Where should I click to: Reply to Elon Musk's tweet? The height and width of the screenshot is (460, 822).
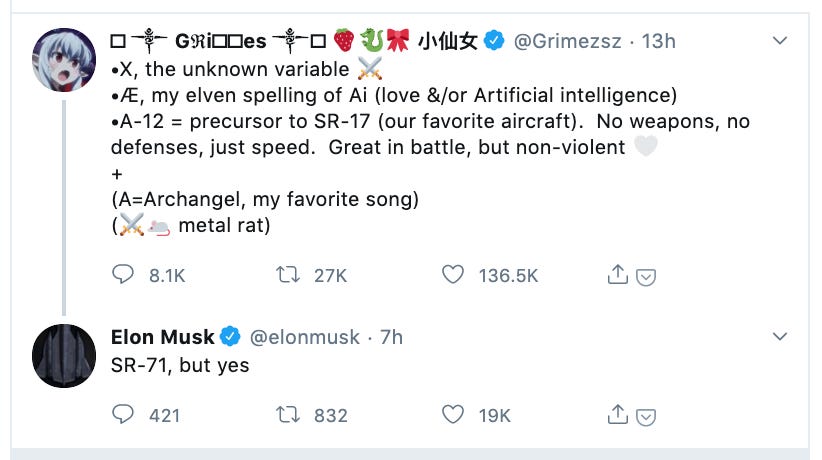tap(124, 414)
